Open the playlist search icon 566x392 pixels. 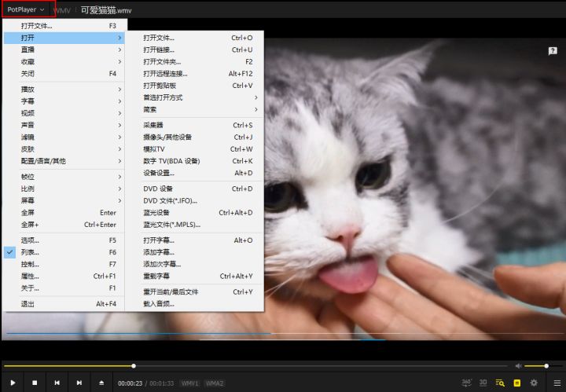(x=500, y=383)
